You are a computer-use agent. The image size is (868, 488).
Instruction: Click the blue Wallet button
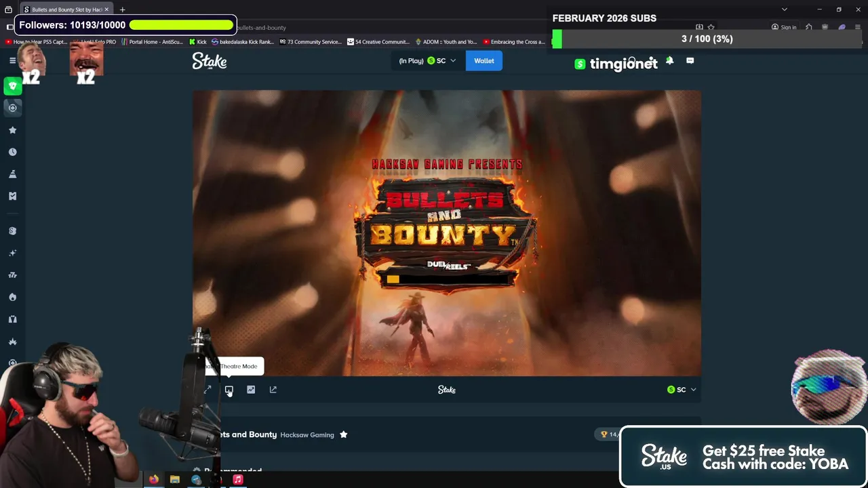pos(484,61)
